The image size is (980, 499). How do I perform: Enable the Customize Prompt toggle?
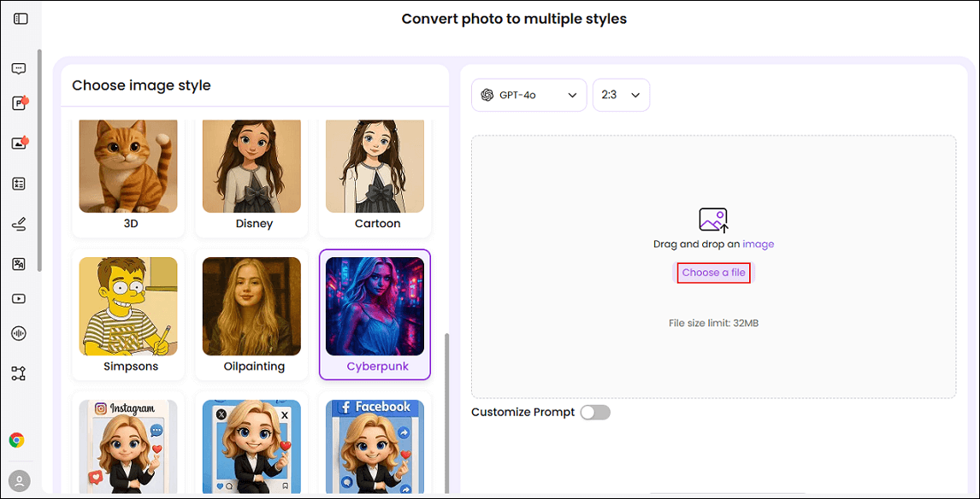pyautogui.click(x=595, y=412)
